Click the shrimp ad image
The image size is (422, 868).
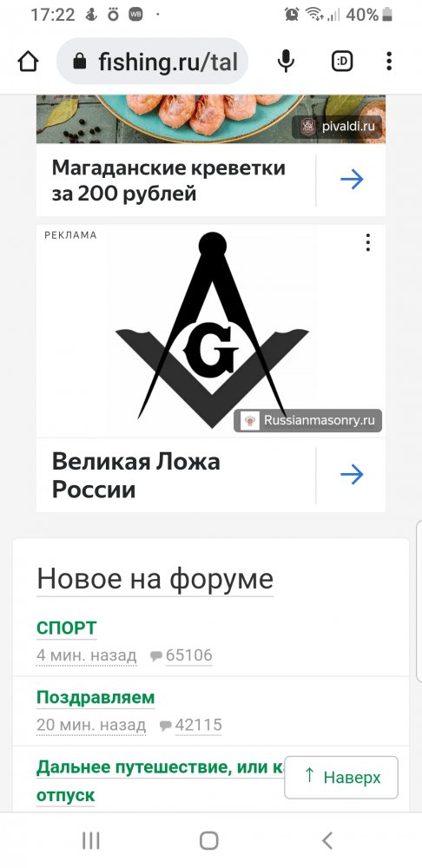[211, 119]
